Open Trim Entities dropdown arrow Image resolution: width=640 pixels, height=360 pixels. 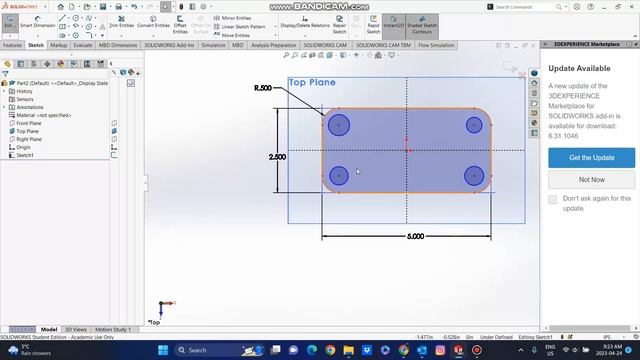point(121,36)
